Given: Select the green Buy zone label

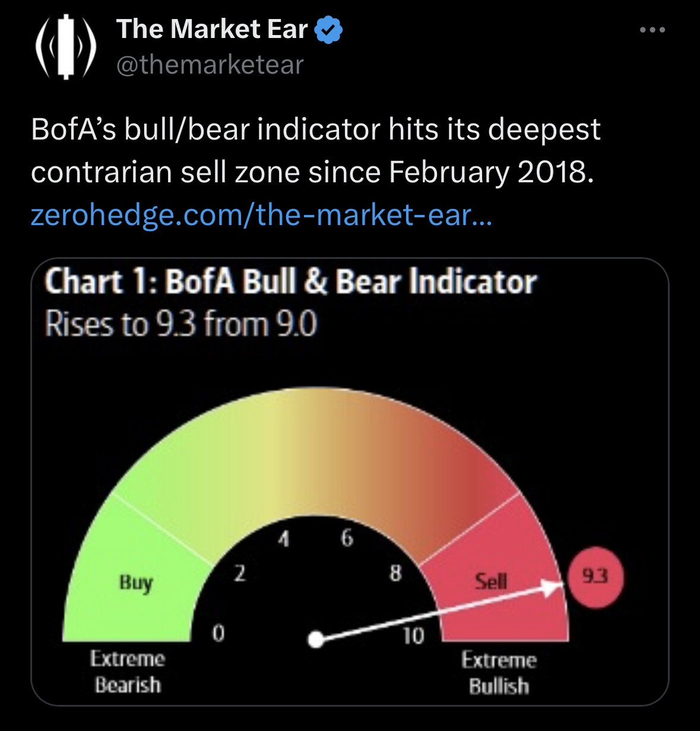Looking at the screenshot, I should coord(136,582).
